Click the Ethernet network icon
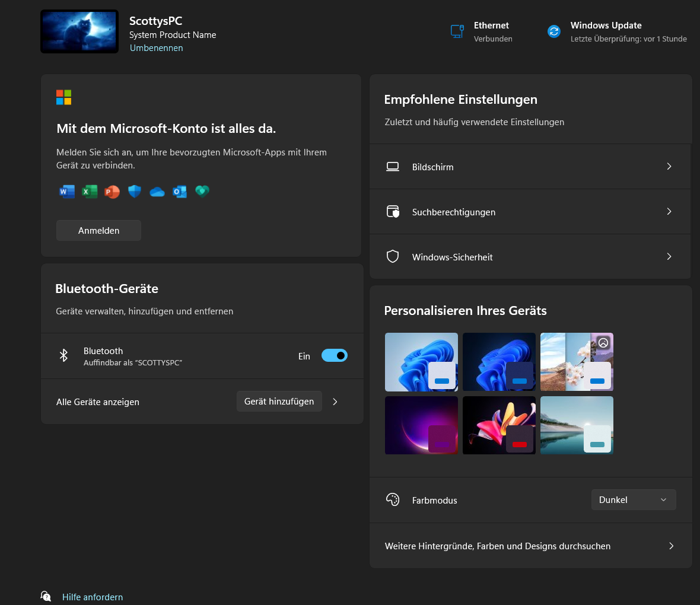 [457, 31]
